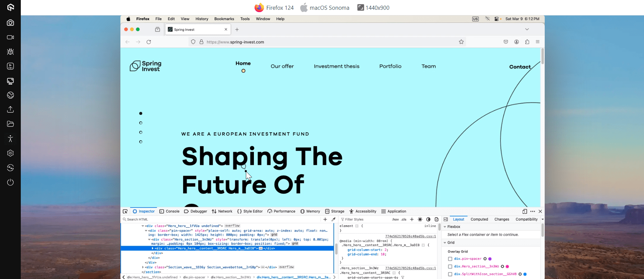
Task: Collapse the Hero_section__3n3Wz div node
Action: coord(149,240)
